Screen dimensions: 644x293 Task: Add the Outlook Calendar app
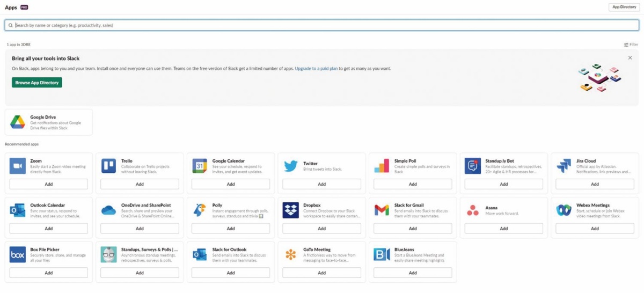[49, 228]
